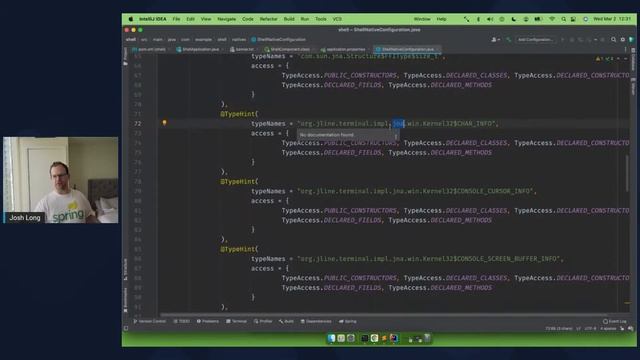The height and width of the screenshot is (360, 640).
Task: Open the Refactor menu
Action: [268, 19]
